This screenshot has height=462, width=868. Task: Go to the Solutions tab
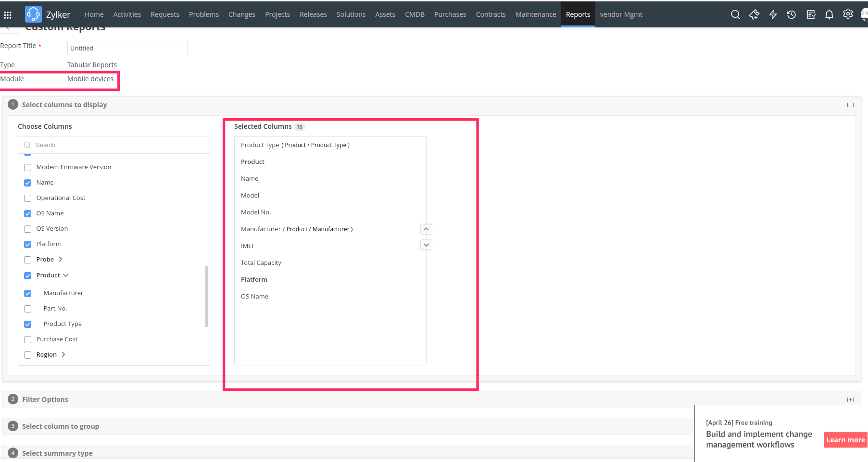(x=351, y=14)
